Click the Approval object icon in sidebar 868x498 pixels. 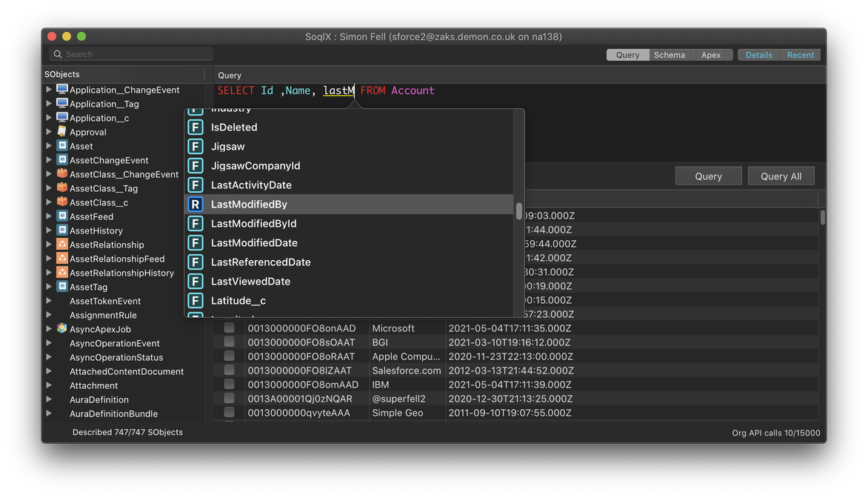coord(62,132)
